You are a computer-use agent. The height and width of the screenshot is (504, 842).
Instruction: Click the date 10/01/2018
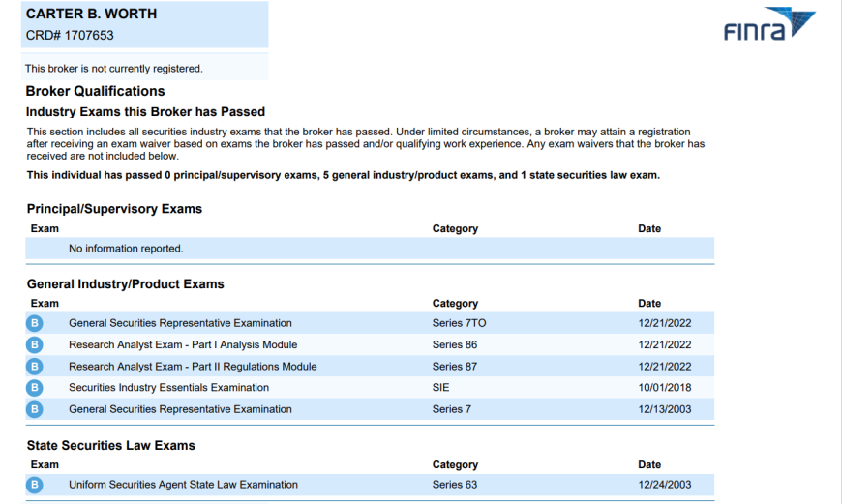[x=665, y=388]
